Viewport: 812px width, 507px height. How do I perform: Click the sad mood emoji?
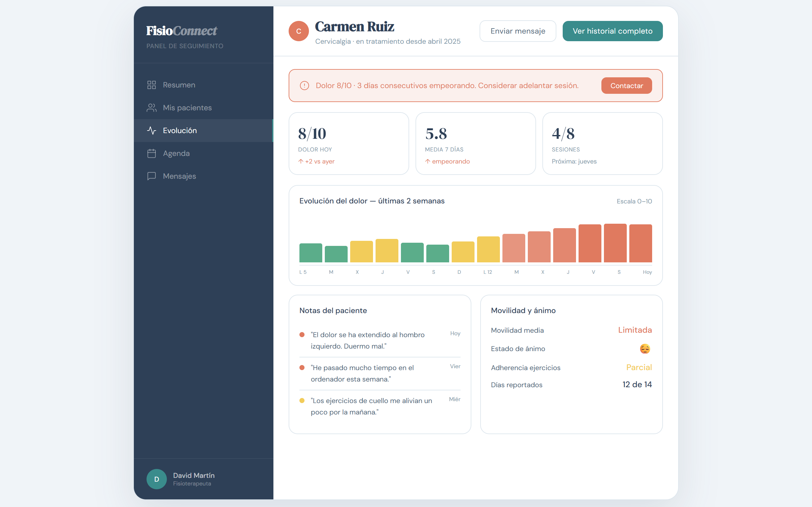tap(645, 349)
